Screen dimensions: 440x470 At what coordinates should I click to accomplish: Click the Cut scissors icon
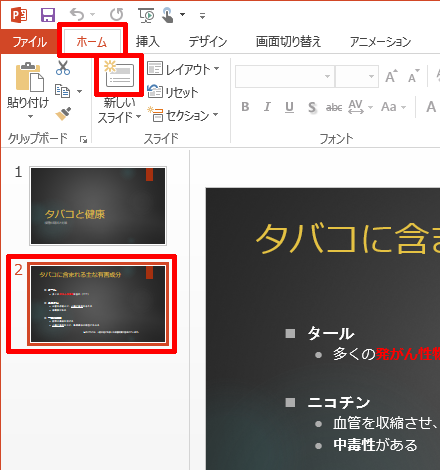(x=63, y=68)
